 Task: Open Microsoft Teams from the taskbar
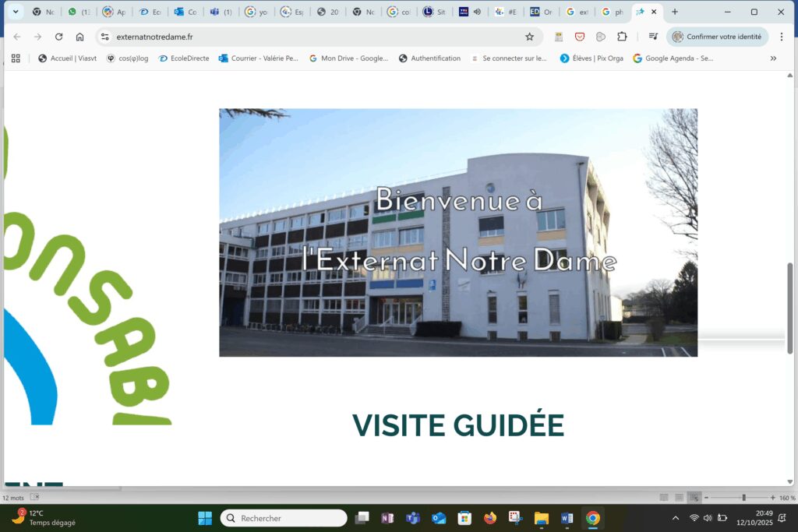413,518
